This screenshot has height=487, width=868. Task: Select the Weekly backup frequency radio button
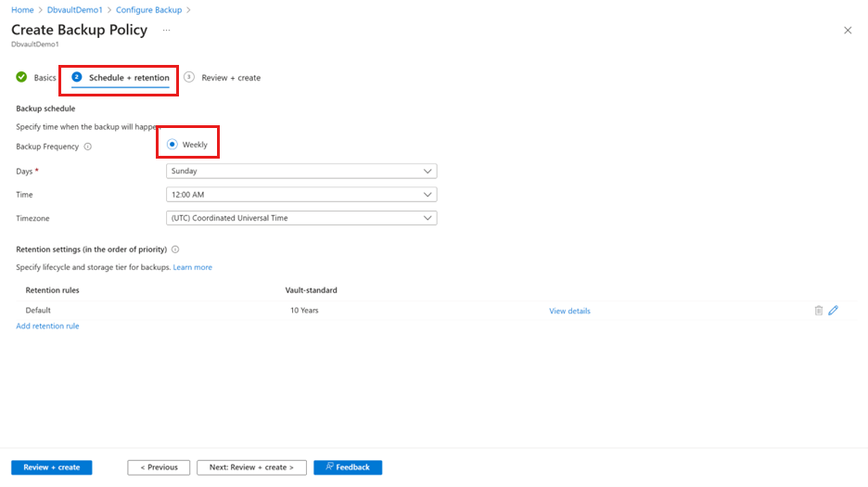point(172,145)
